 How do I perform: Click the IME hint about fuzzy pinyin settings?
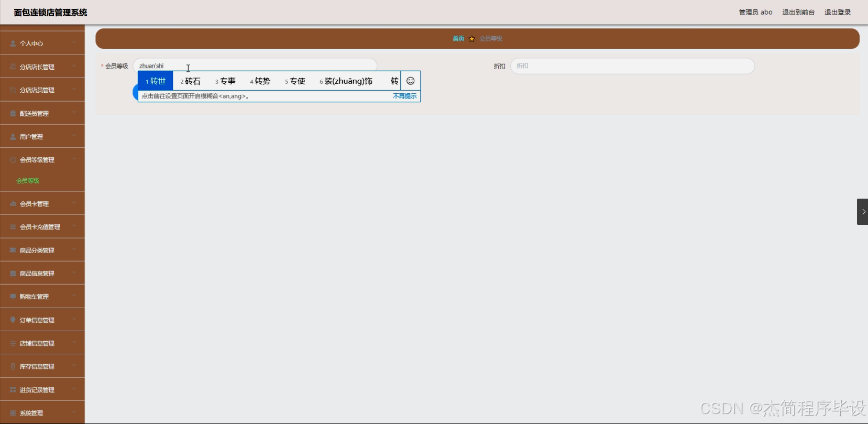(x=195, y=96)
